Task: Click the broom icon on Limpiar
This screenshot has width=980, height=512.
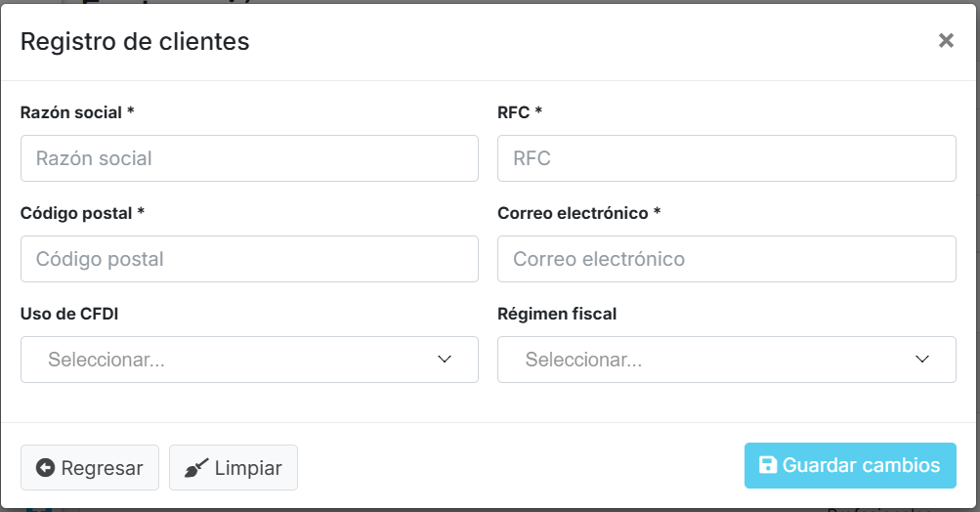Action: [x=196, y=469]
